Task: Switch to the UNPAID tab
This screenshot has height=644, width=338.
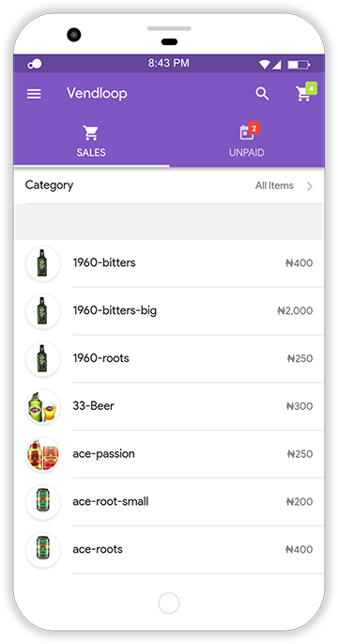Action: 247,141
